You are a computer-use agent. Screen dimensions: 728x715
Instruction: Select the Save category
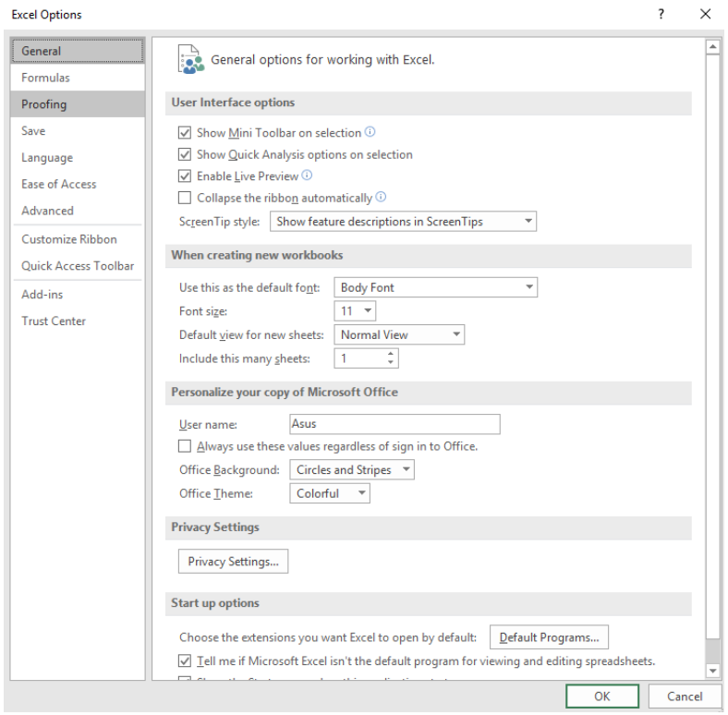[x=78, y=131]
